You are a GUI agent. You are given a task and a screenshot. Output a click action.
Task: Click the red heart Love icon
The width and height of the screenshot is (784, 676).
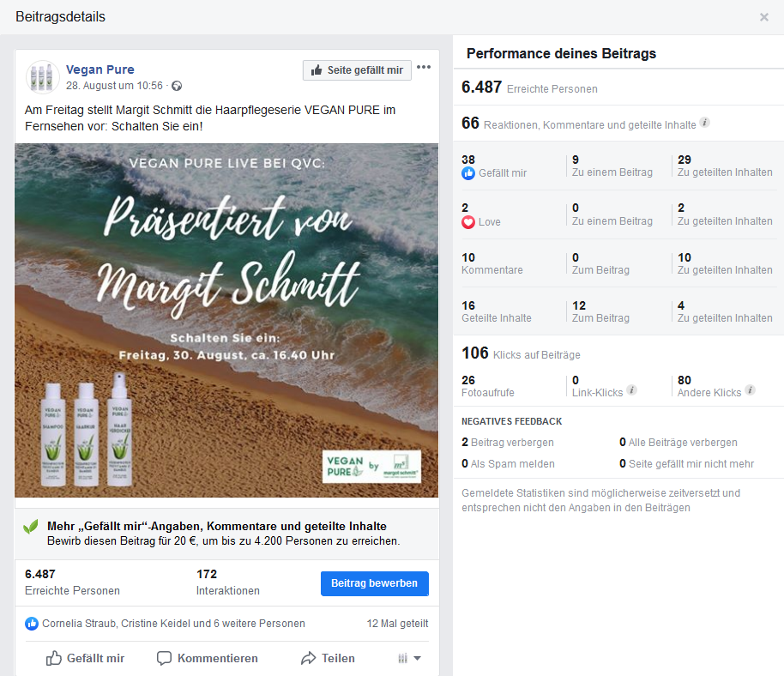click(x=468, y=222)
